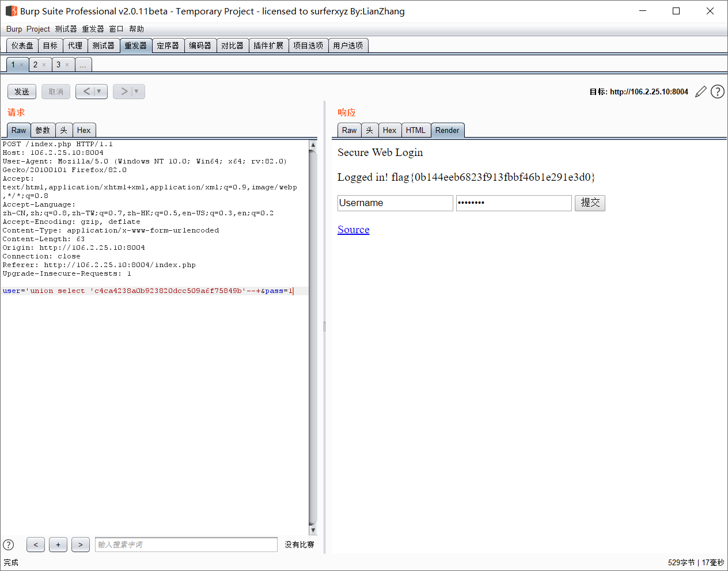Viewport: 728px width, 571px height.
Task: Open the 用户选项 user options tab
Action: coord(348,45)
